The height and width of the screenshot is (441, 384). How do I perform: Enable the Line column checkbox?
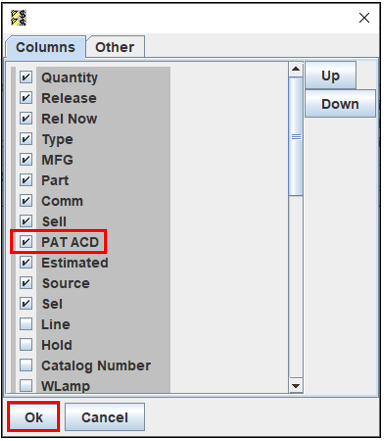coord(26,324)
